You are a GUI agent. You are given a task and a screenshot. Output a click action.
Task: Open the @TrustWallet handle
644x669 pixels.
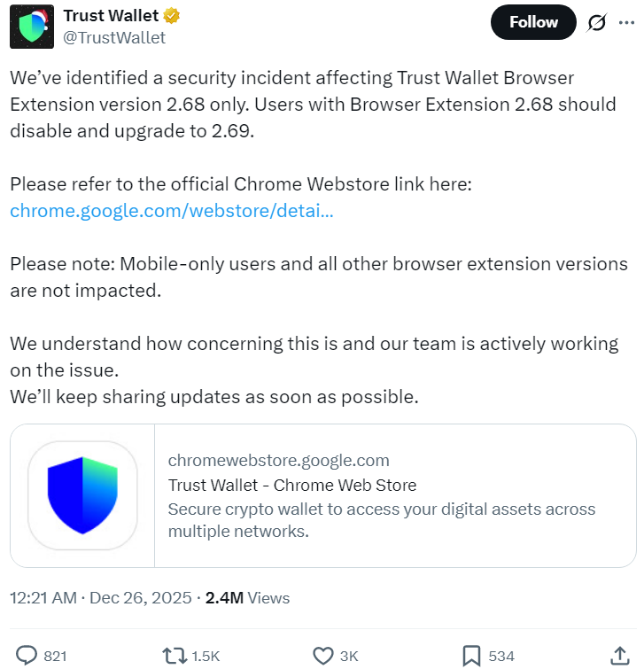[114, 37]
